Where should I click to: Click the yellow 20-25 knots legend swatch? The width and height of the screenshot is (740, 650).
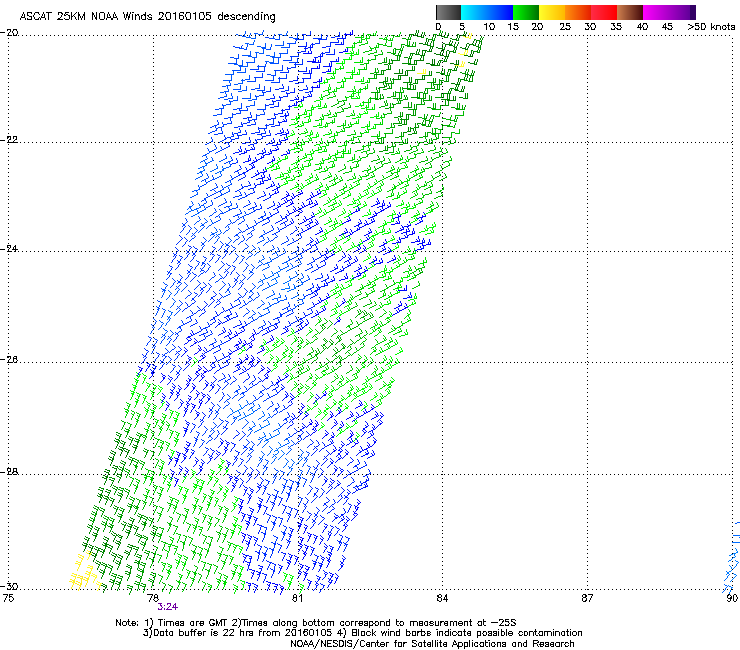click(x=552, y=12)
